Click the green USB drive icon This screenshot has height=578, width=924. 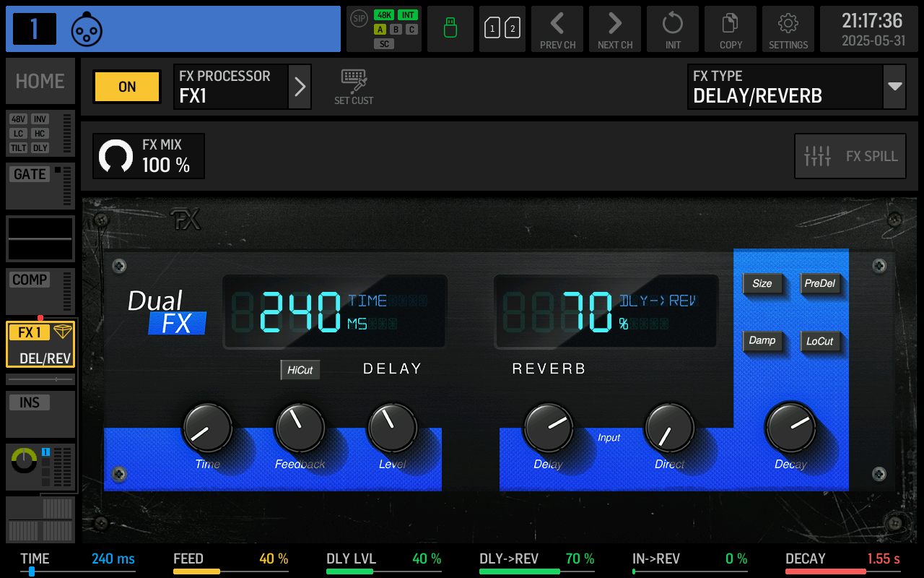450,29
